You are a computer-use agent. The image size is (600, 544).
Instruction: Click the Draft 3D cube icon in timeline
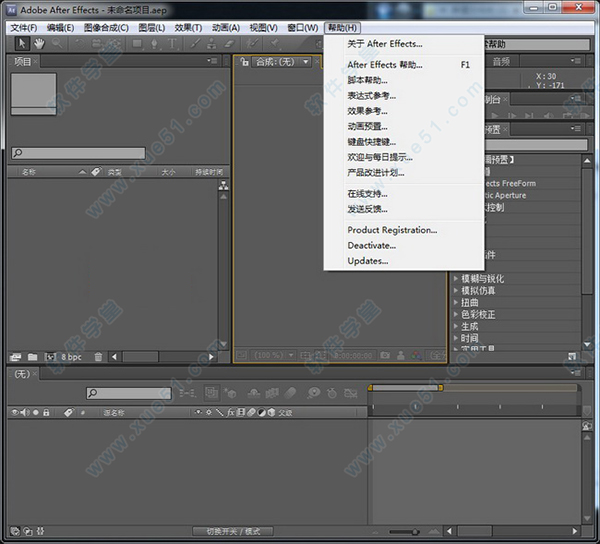(230, 393)
